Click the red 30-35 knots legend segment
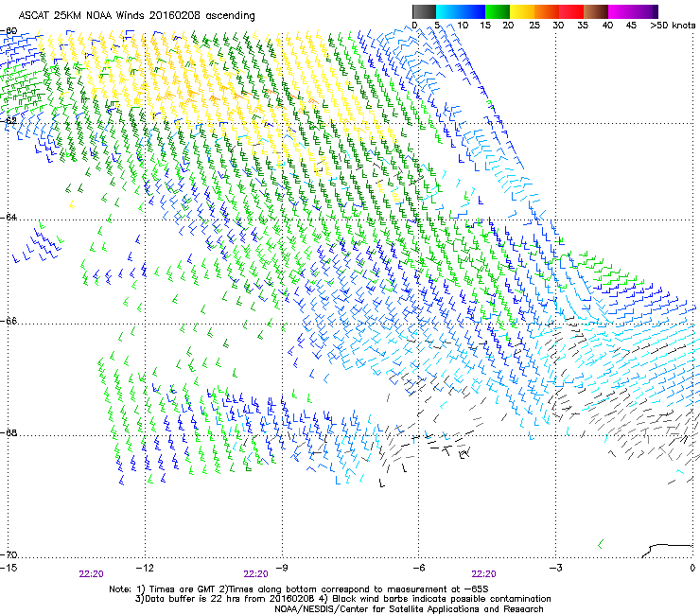This screenshot has width=700, height=615. click(x=571, y=11)
